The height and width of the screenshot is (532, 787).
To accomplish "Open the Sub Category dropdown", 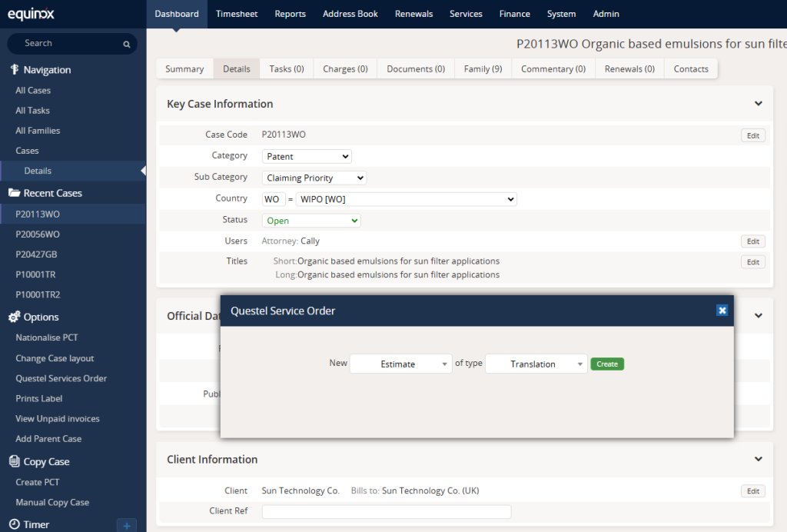I will tap(314, 178).
